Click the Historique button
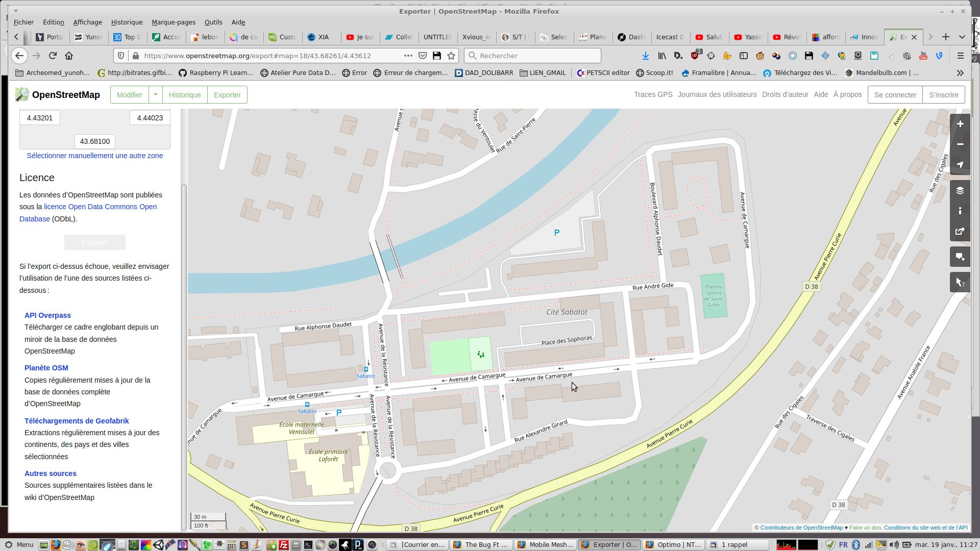The height and width of the screenshot is (551, 980). (x=185, y=95)
